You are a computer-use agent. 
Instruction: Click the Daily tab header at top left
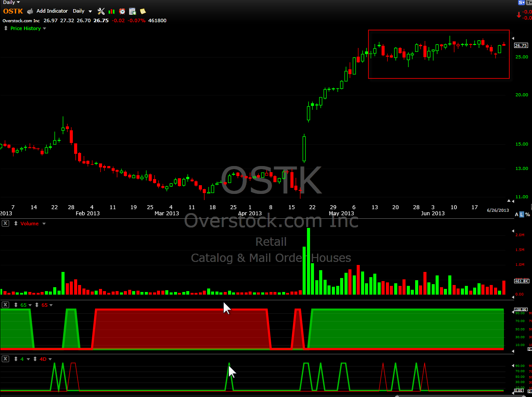click(x=12, y=3)
